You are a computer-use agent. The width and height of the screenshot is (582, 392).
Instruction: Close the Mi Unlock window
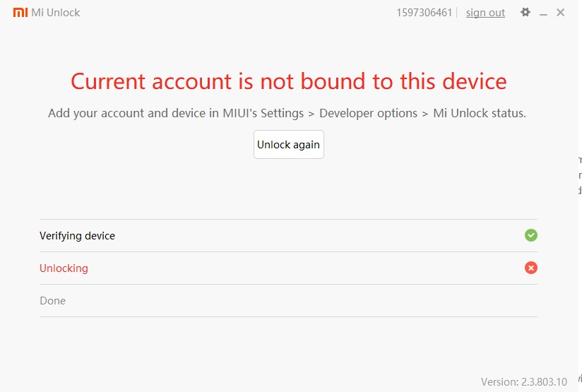point(561,12)
